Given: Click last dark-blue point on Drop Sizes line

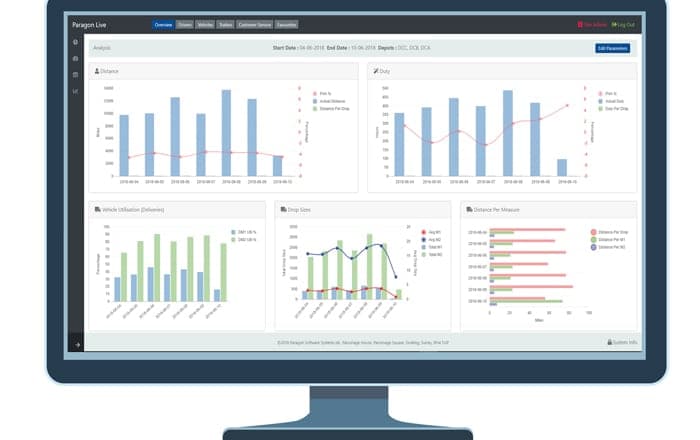Looking at the screenshot, I should 396,277.
